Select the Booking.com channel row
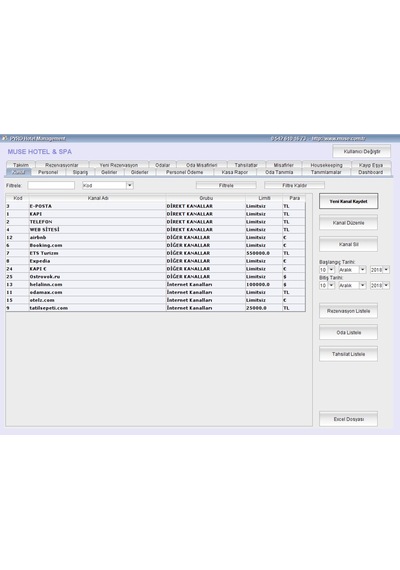The width and height of the screenshot is (400, 570). tap(156, 245)
